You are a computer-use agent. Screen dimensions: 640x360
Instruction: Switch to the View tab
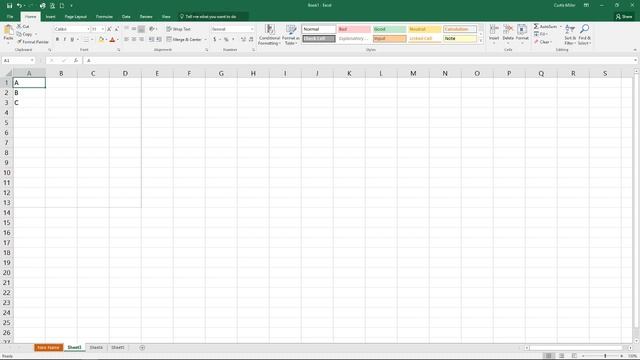pos(166,17)
